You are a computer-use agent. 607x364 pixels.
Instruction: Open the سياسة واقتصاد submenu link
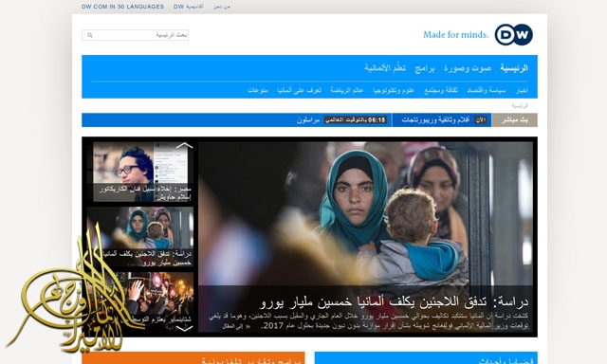tap(487, 90)
